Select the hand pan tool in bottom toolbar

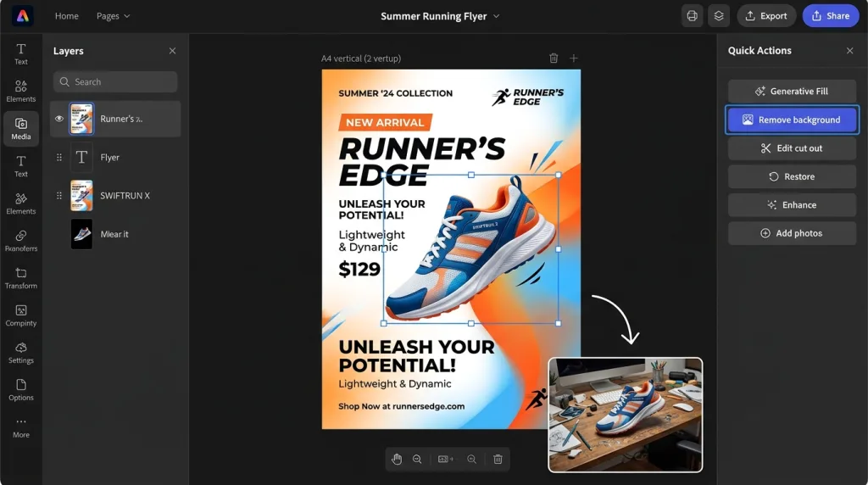[397, 459]
